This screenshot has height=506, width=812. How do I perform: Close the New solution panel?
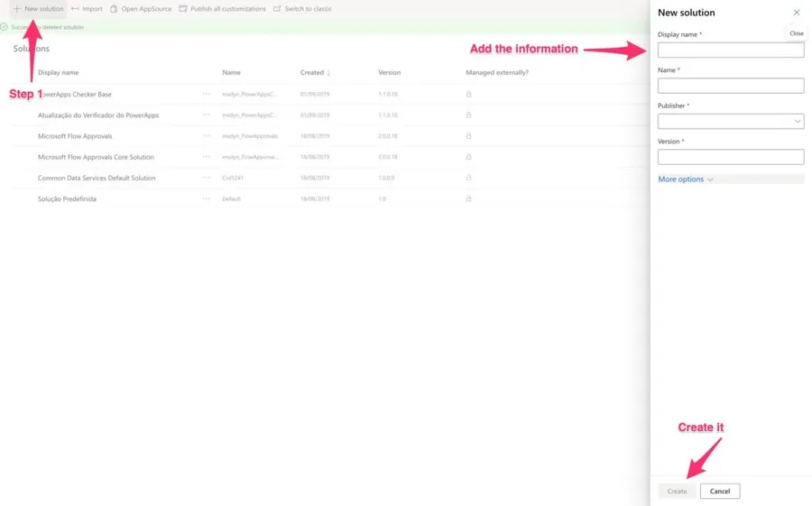pos(796,13)
